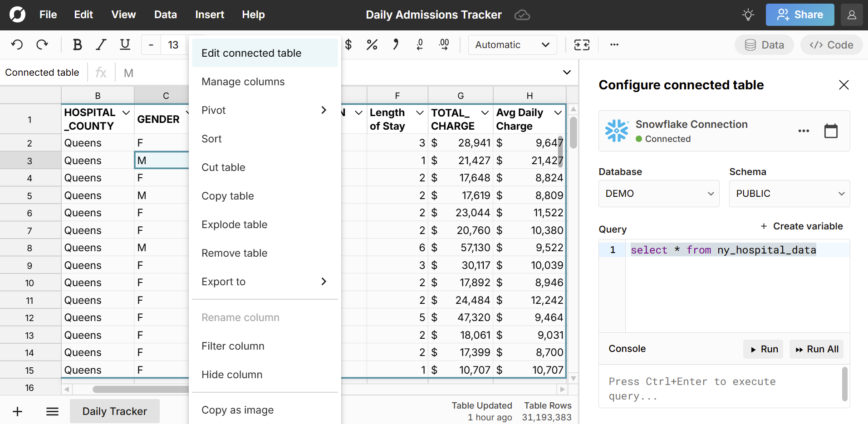Open the refresh schedule calendar icon
Image resolution: width=868 pixels, height=424 pixels.
tap(831, 131)
